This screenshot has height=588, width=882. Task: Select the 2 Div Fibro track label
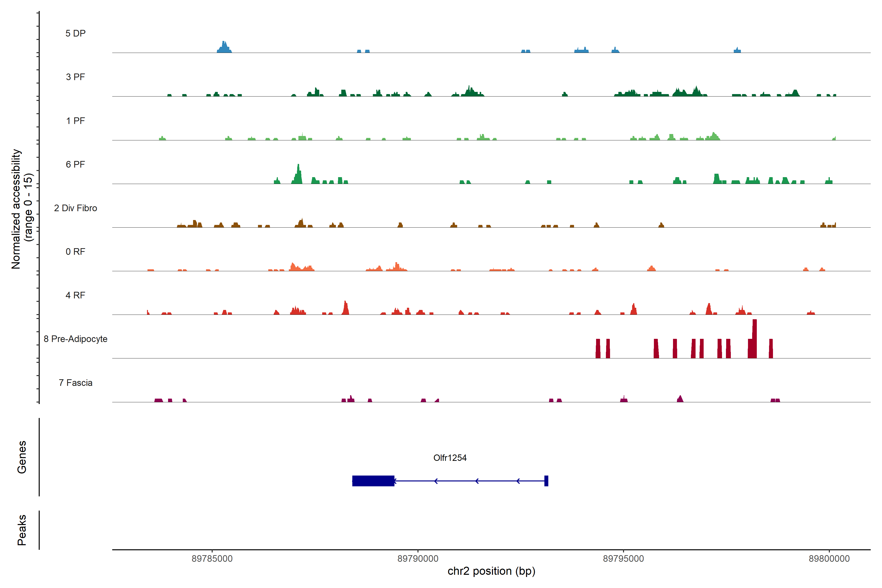(75, 208)
